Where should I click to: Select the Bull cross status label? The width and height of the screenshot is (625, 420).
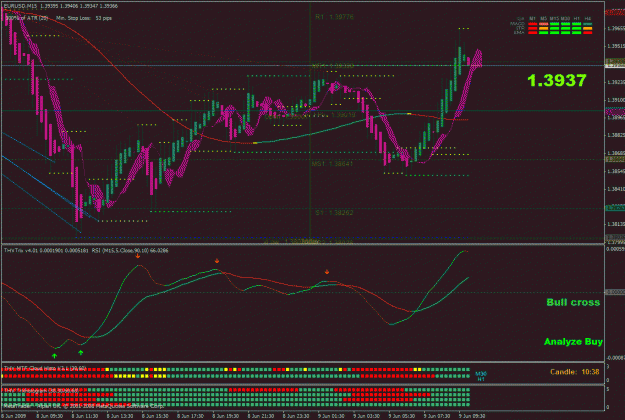[573, 302]
